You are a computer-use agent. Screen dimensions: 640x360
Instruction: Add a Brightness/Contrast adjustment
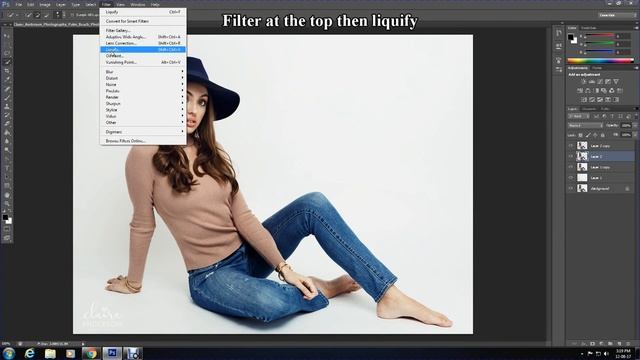pyautogui.click(x=583, y=82)
